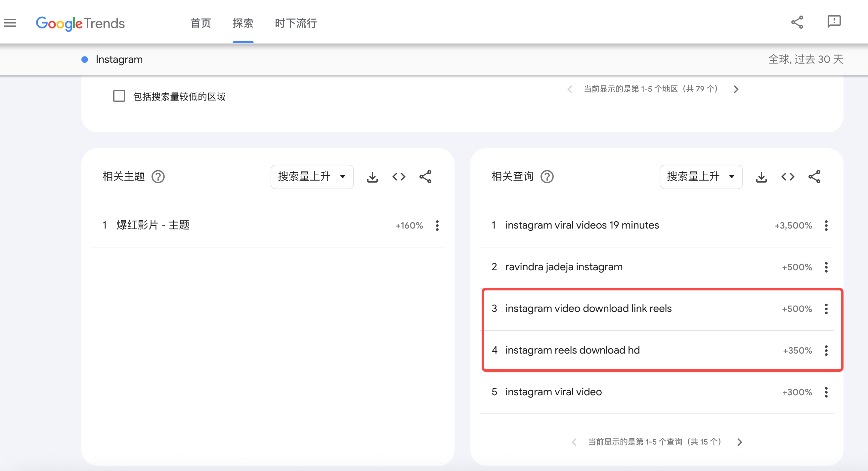Expand 搜索量上升 dropdown in 相关查询

[x=701, y=177]
